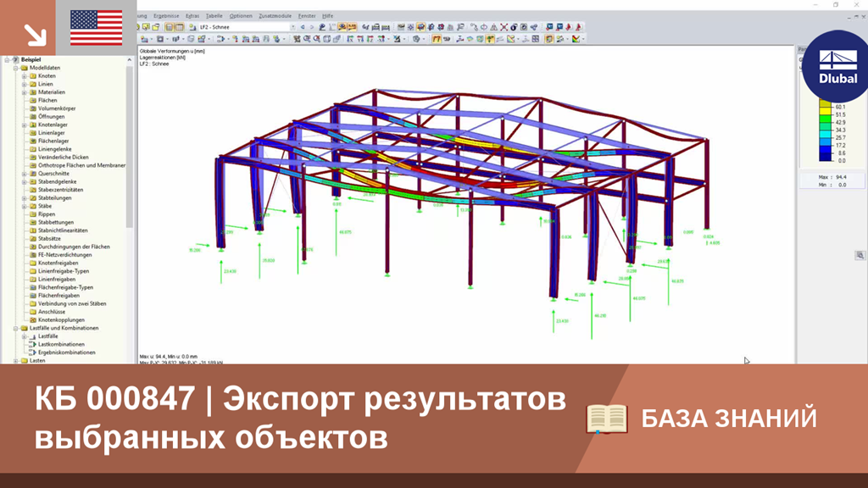Click the Beispiel root model entry
Viewport: 868px width, 488px height.
pyautogui.click(x=31, y=60)
